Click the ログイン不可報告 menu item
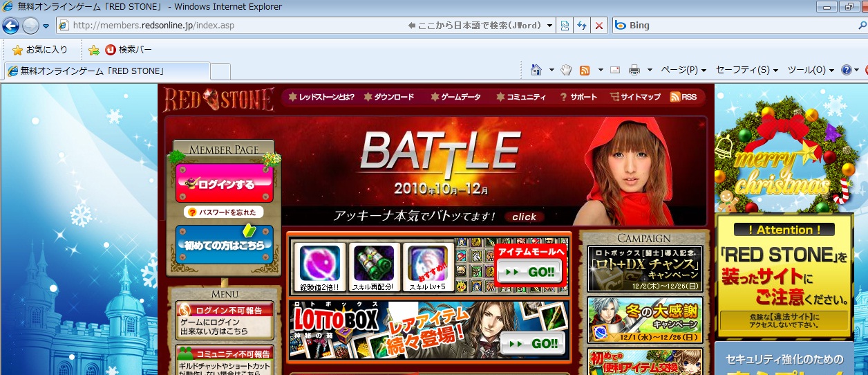 click(x=225, y=321)
